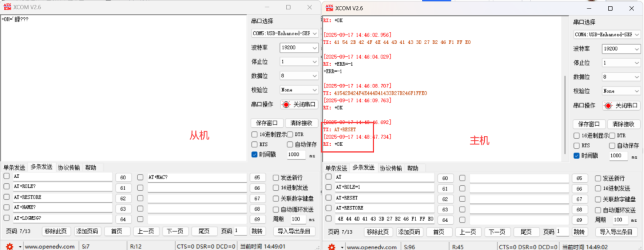Open COM5 serial port selection dropdown
Screen dimensions: 644x250
[x=285, y=33]
